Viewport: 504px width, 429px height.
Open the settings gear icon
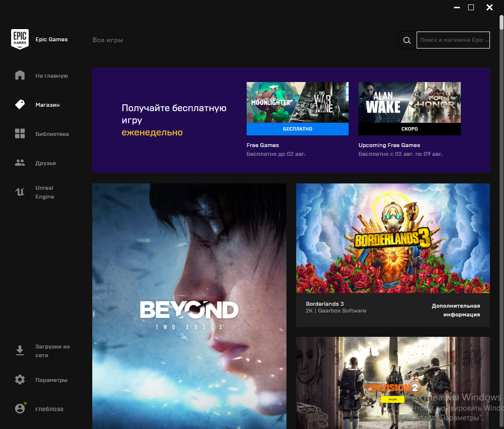point(19,379)
